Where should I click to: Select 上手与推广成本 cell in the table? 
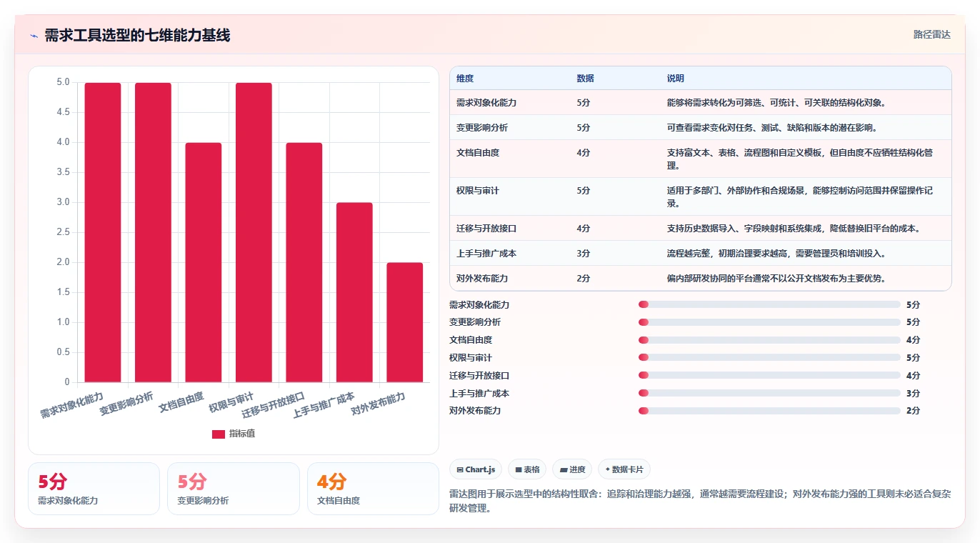pos(486,254)
